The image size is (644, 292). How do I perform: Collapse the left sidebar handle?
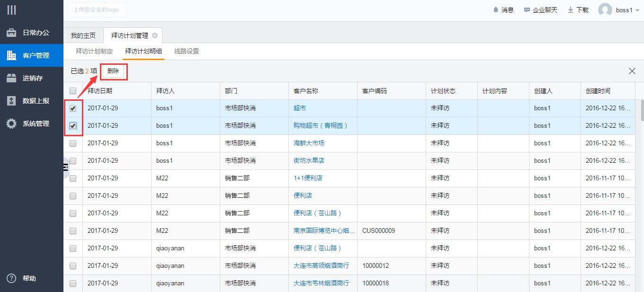(66, 168)
